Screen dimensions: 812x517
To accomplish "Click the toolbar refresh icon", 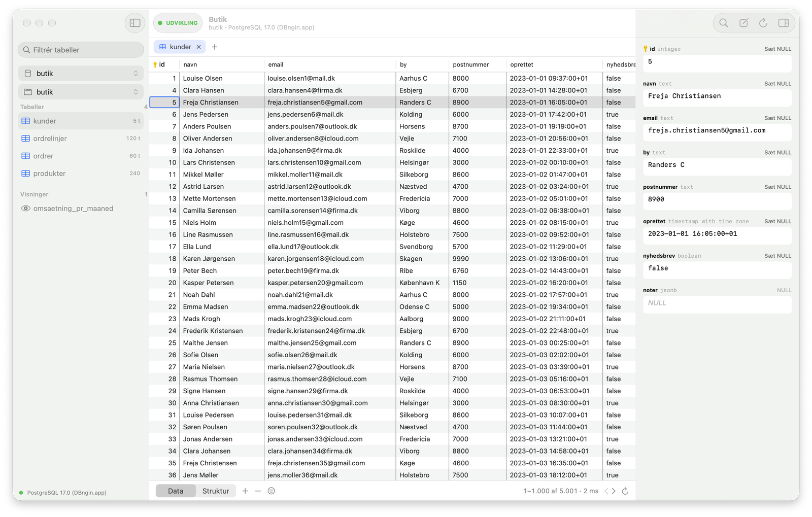I will pos(763,23).
